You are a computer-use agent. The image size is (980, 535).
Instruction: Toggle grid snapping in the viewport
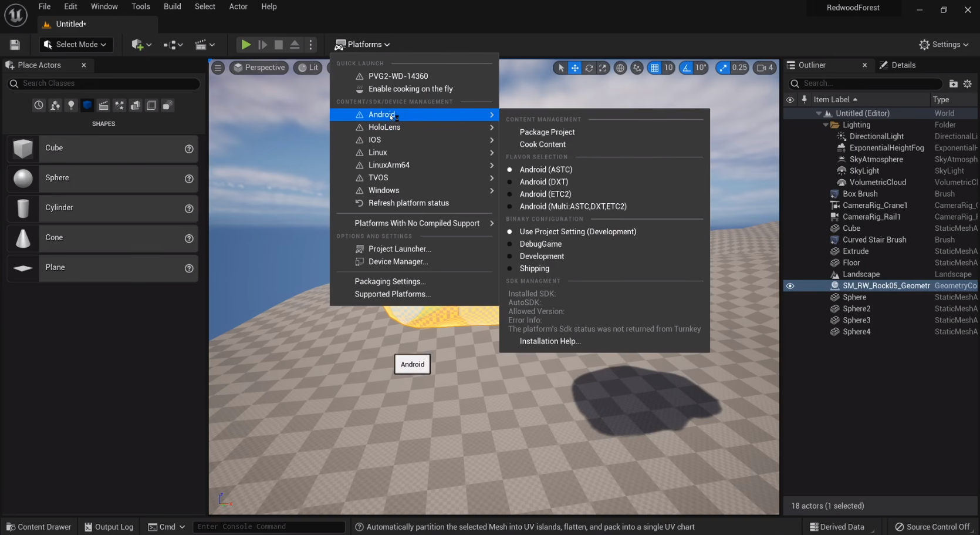click(654, 68)
